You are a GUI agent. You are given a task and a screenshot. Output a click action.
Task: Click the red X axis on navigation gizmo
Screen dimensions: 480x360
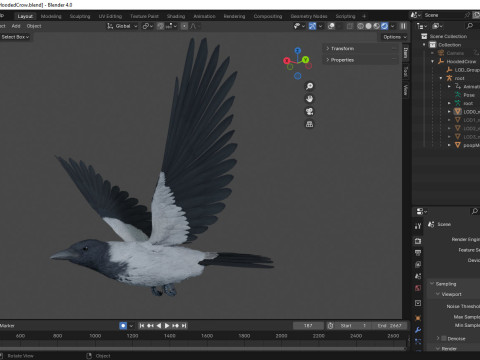pyautogui.click(x=287, y=61)
